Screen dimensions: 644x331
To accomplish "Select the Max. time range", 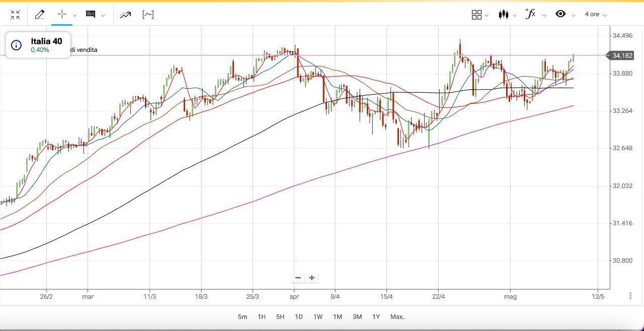I will 397,317.
